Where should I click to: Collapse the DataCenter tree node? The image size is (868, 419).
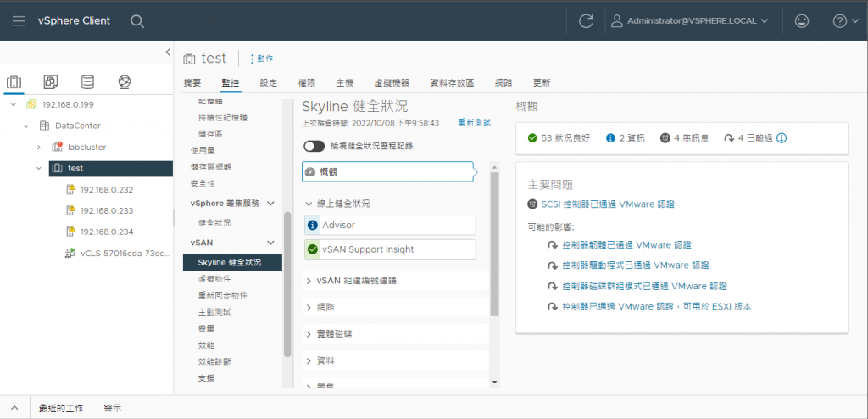(x=26, y=126)
